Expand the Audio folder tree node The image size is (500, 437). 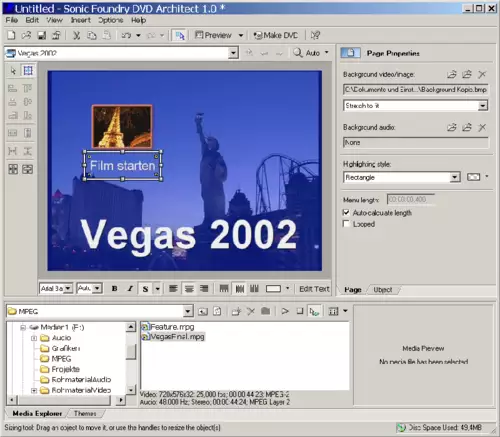coord(34,338)
